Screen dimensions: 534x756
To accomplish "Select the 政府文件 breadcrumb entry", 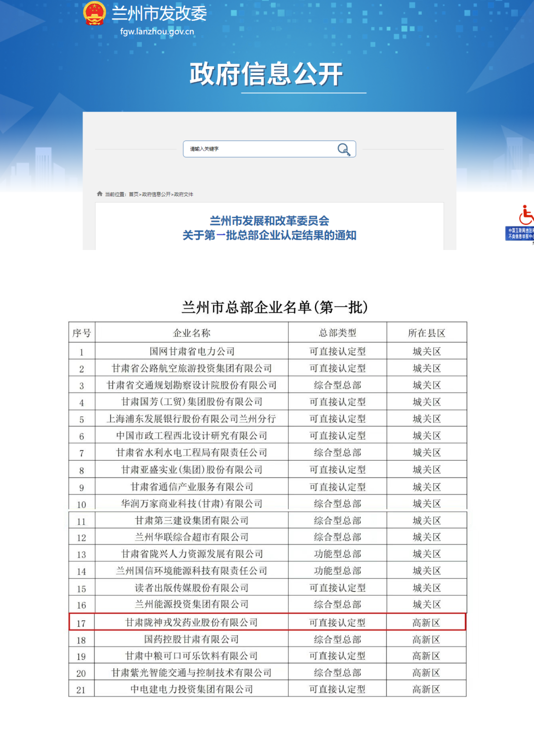I will tap(184, 194).
